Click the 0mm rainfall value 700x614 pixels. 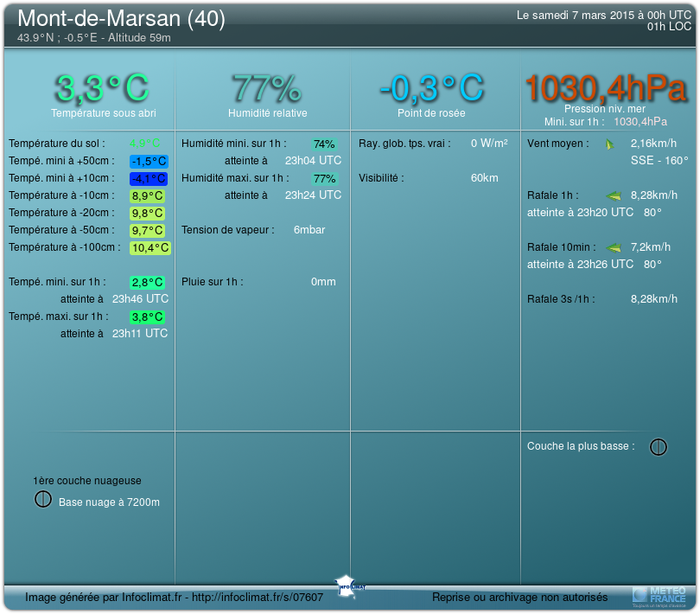(x=323, y=282)
